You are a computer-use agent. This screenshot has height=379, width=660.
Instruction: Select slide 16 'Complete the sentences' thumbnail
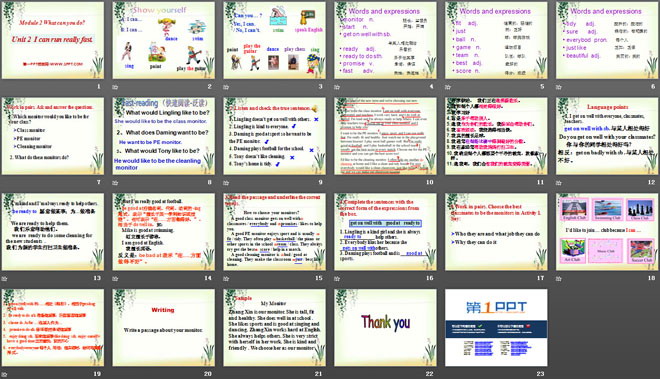click(386, 232)
